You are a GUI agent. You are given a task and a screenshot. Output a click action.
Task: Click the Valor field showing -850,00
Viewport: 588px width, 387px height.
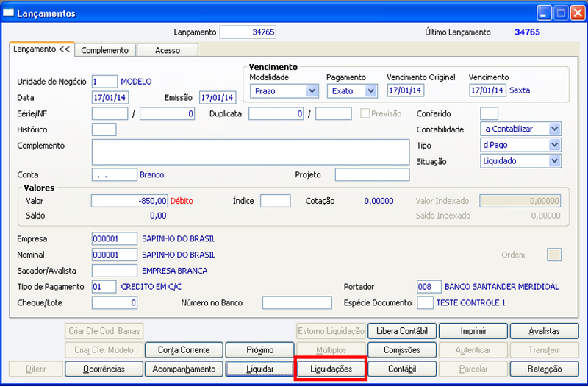click(x=129, y=201)
